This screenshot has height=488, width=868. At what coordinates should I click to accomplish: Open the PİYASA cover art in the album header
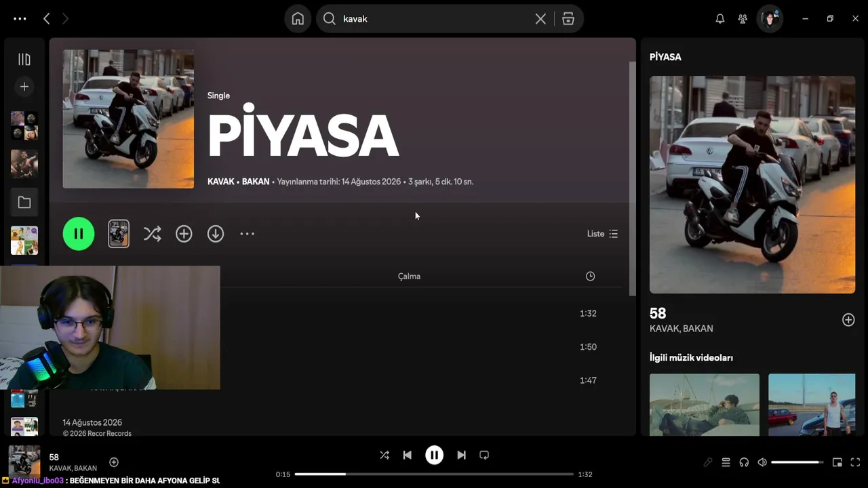pyautogui.click(x=128, y=119)
